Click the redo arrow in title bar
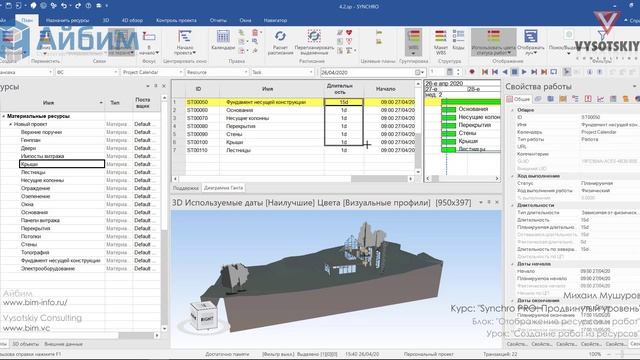This screenshot has height=360, width=640. (x=77, y=6)
